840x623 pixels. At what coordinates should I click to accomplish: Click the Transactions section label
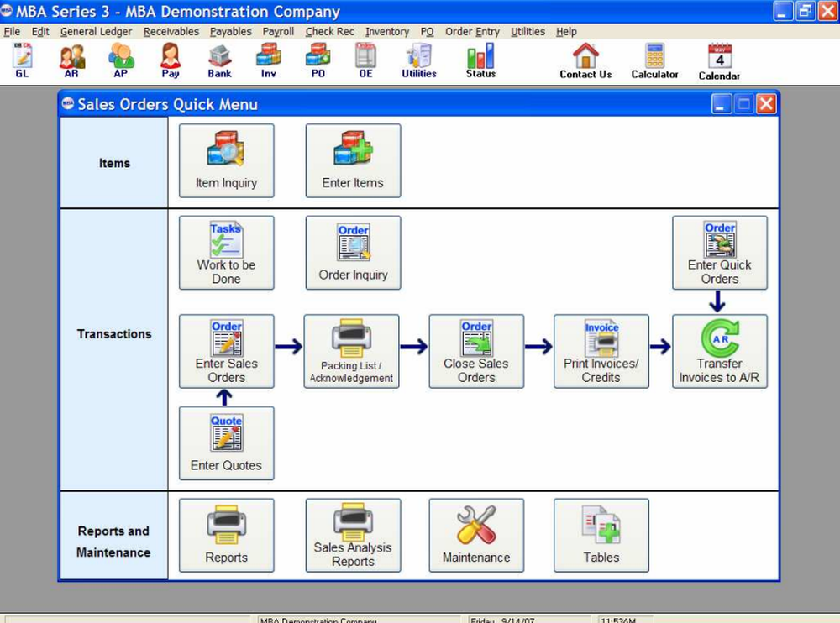pyautogui.click(x=114, y=333)
